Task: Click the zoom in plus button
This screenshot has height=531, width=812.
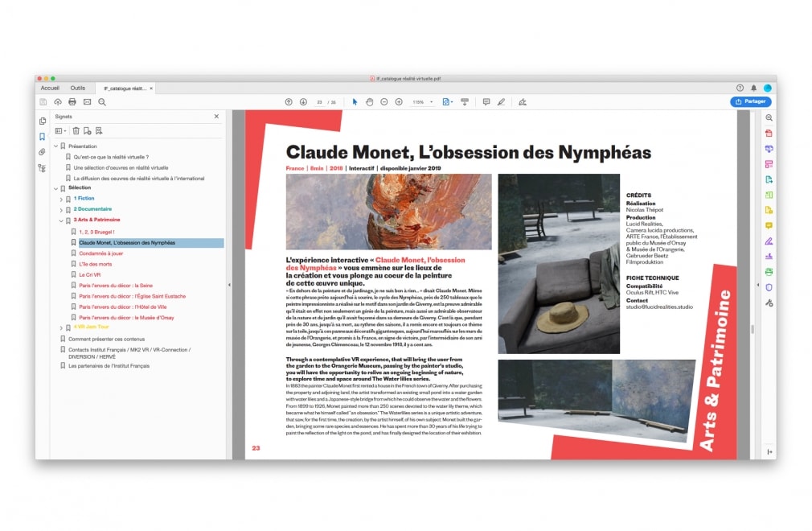Action: tap(399, 102)
